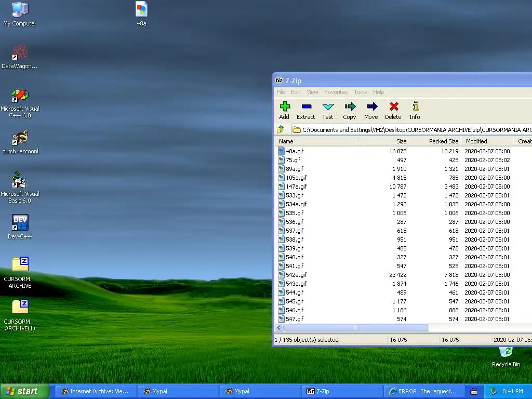Select the 543a.gif file
The height and width of the screenshot is (399, 532).
(x=296, y=283)
